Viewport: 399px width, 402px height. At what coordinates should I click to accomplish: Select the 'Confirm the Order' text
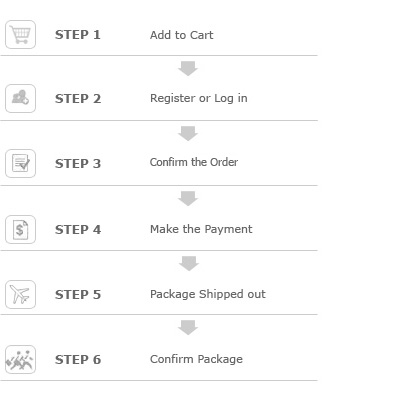pyautogui.click(x=194, y=162)
